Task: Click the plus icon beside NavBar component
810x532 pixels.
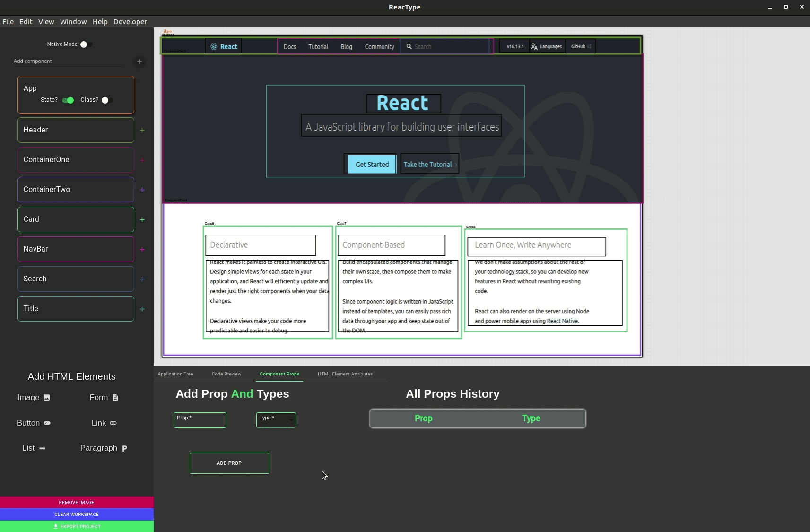Action: (142, 249)
